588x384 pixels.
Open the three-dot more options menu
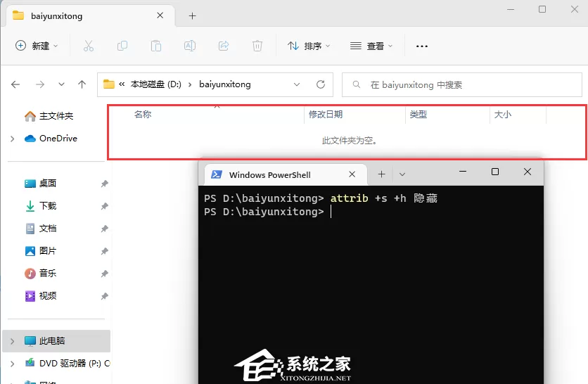(x=422, y=46)
